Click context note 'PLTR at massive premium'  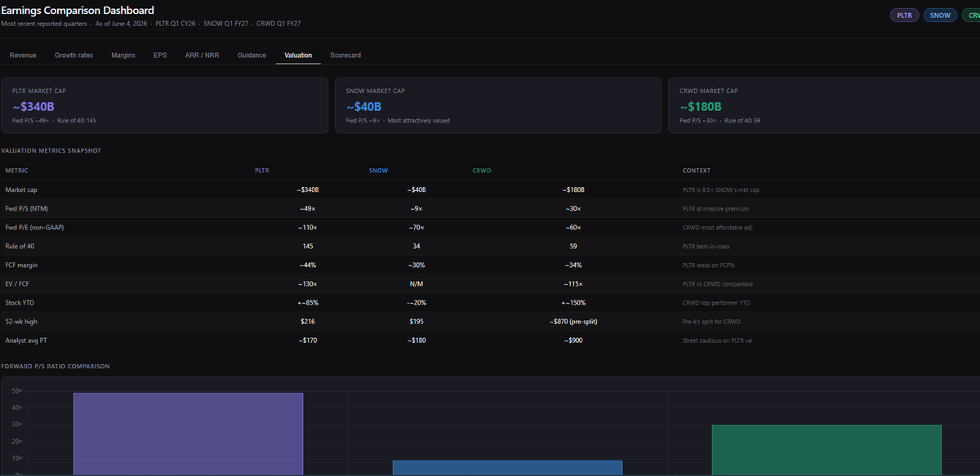[x=715, y=208]
